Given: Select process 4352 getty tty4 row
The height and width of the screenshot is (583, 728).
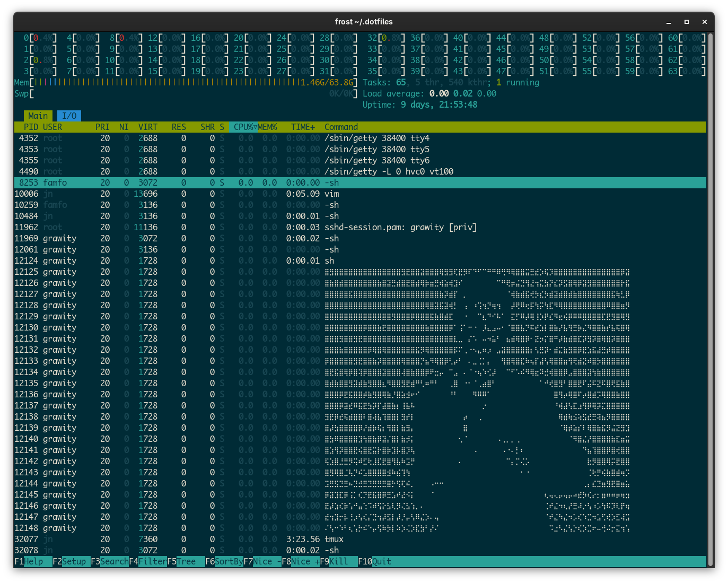Looking at the screenshot, I should (360, 138).
